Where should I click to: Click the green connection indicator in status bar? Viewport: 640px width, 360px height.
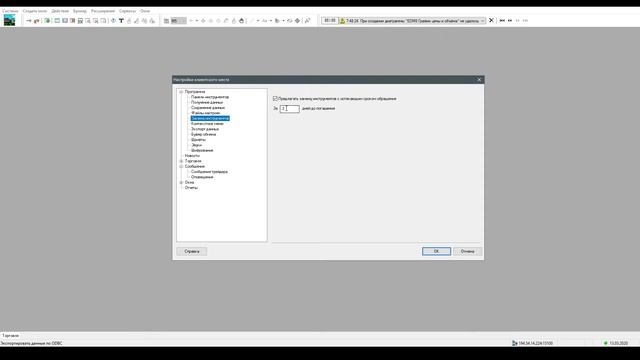606,343
